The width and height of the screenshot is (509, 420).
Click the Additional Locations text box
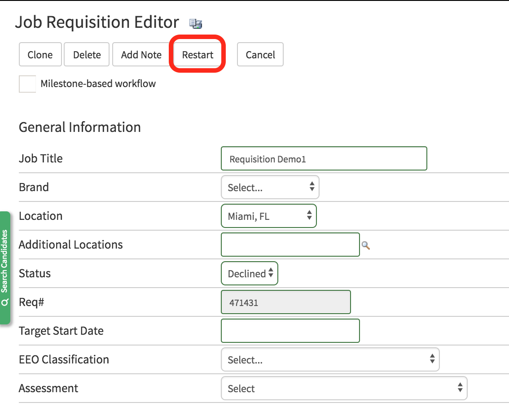click(x=290, y=245)
